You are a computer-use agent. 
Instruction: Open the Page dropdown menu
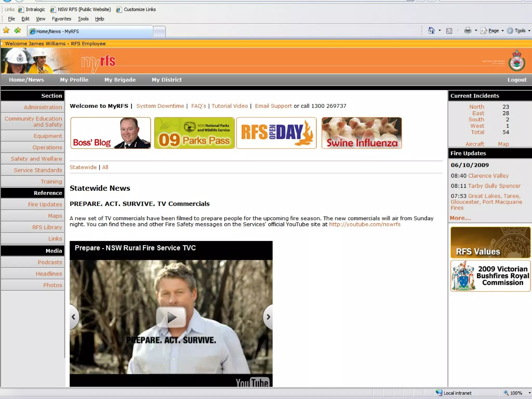(493, 31)
